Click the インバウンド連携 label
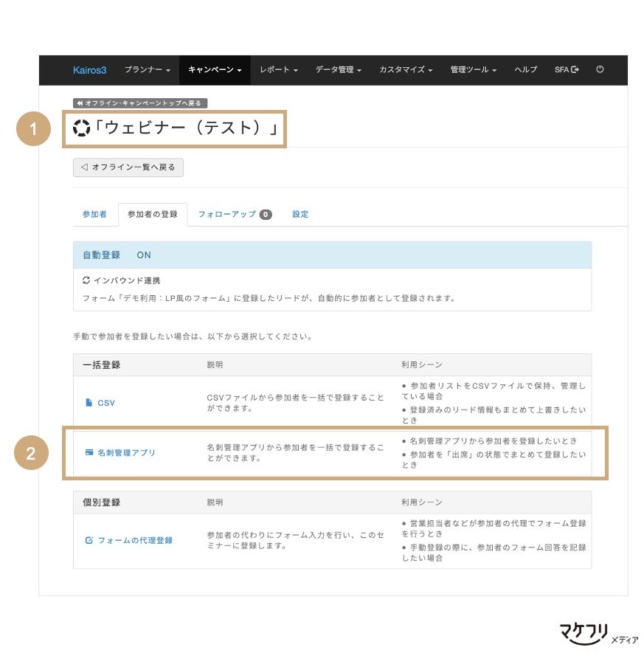The image size is (644, 653). 127,280
